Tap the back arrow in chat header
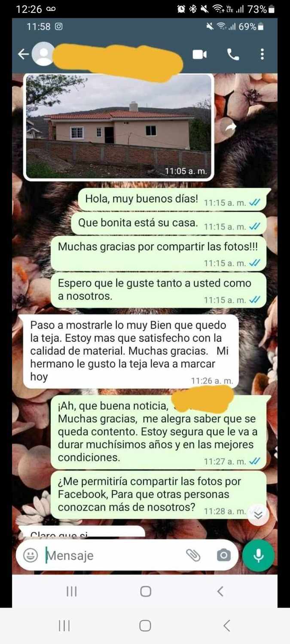The height and width of the screenshot is (644, 290). click(x=23, y=54)
